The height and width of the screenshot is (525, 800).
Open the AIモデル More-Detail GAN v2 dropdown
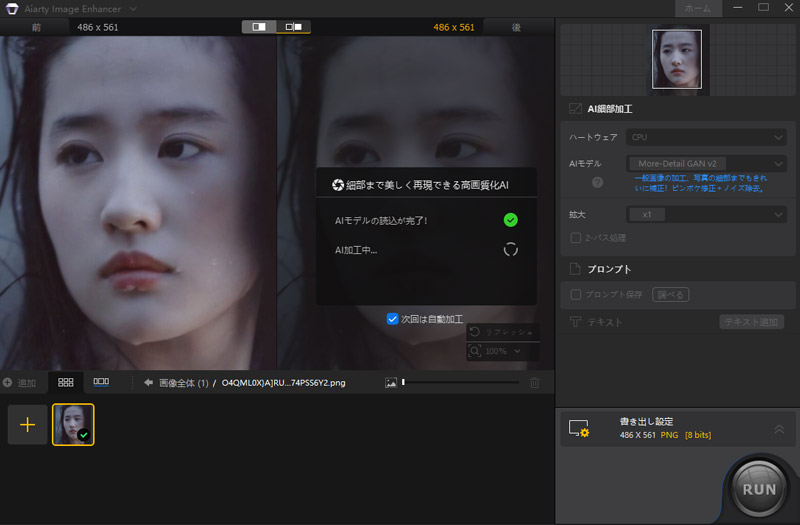[x=706, y=163]
